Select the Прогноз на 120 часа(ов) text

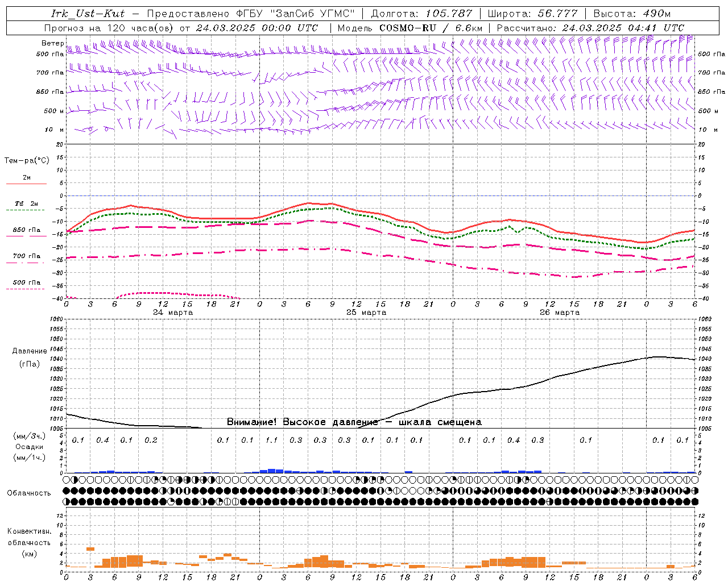(x=109, y=28)
